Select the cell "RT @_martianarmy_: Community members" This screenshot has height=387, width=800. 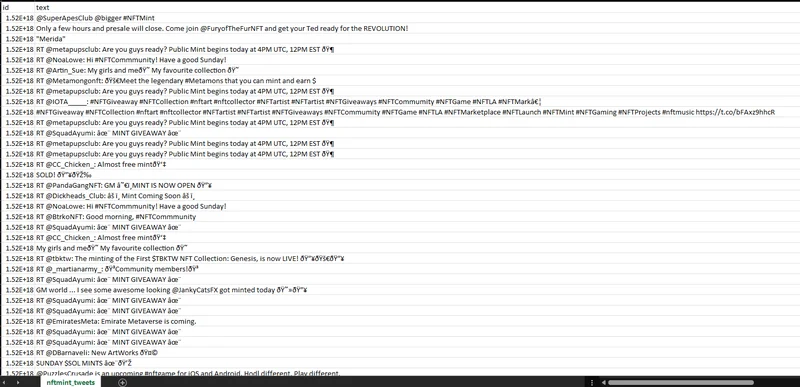[117, 269]
